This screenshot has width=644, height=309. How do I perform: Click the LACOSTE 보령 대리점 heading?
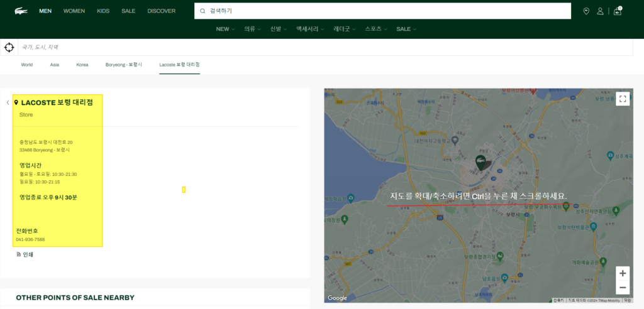57,102
